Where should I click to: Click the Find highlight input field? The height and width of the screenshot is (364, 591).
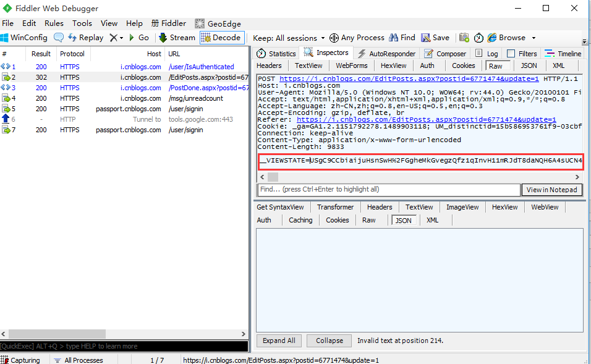point(389,190)
